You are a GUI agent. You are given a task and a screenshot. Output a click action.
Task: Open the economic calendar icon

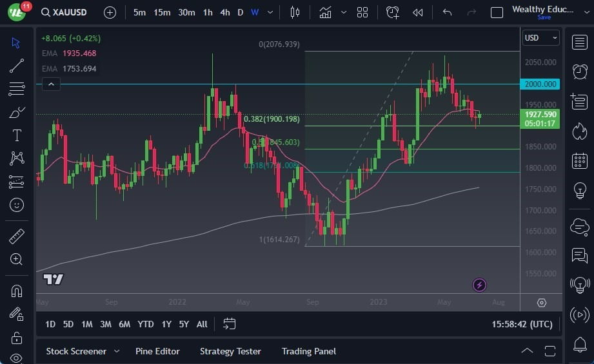pos(580,161)
